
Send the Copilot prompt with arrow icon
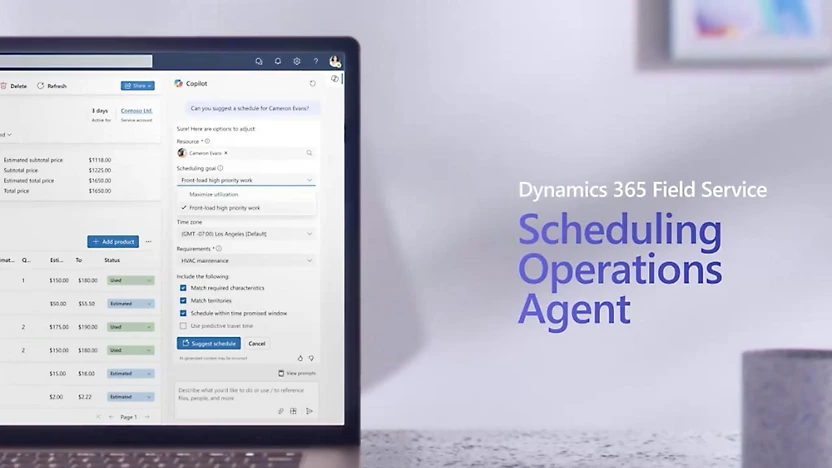click(x=309, y=411)
